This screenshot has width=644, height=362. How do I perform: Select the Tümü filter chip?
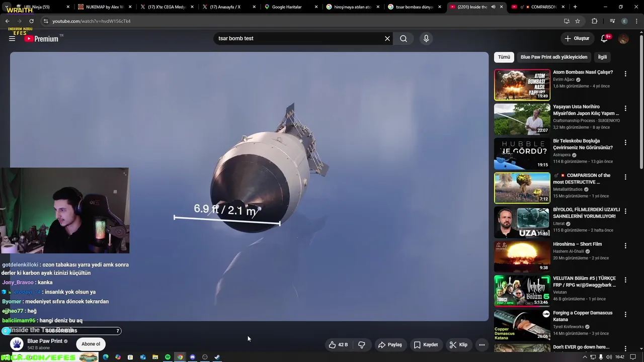click(x=504, y=57)
